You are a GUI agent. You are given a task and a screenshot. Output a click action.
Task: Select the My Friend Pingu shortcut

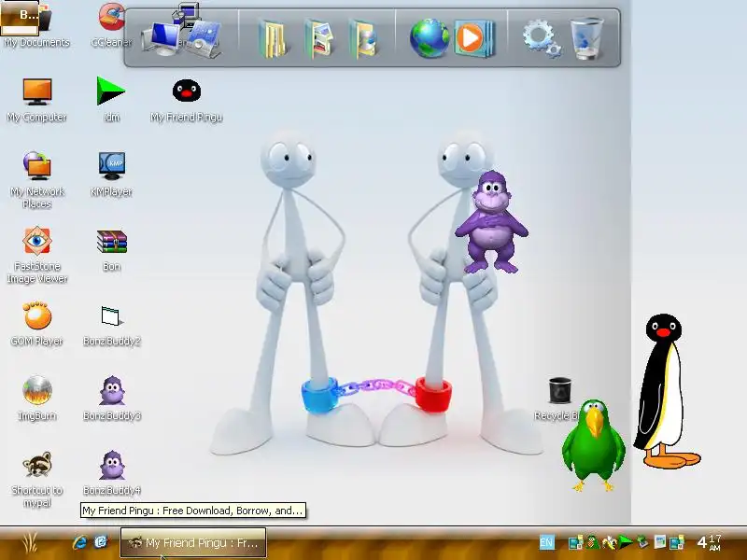pyautogui.click(x=186, y=100)
